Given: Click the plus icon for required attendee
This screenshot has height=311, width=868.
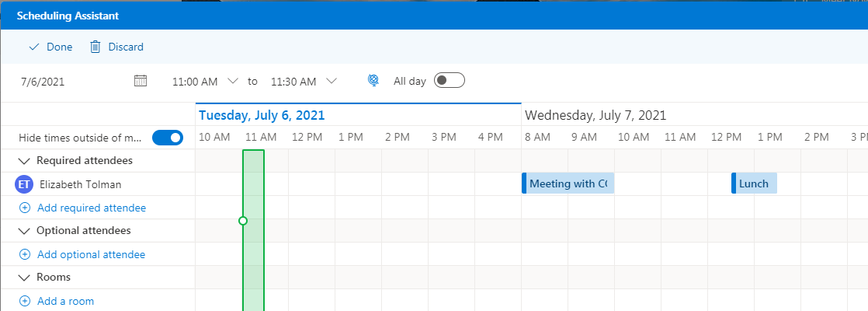Looking at the screenshot, I should point(25,208).
